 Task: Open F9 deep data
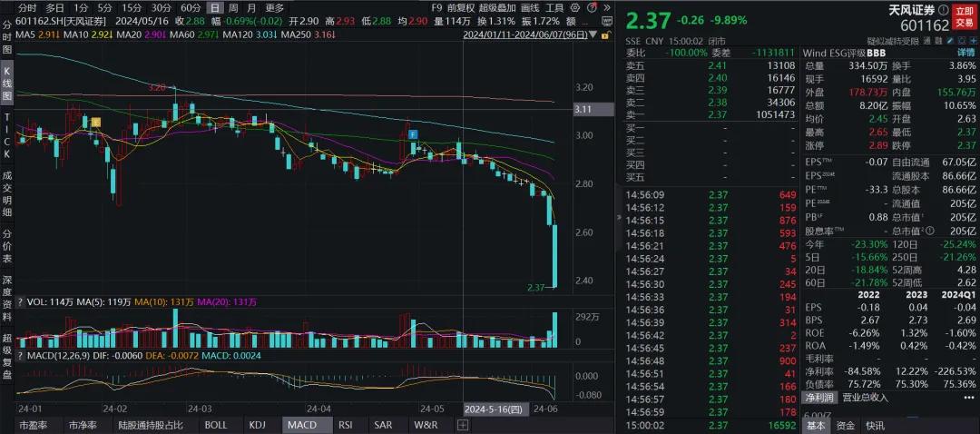point(436,8)
